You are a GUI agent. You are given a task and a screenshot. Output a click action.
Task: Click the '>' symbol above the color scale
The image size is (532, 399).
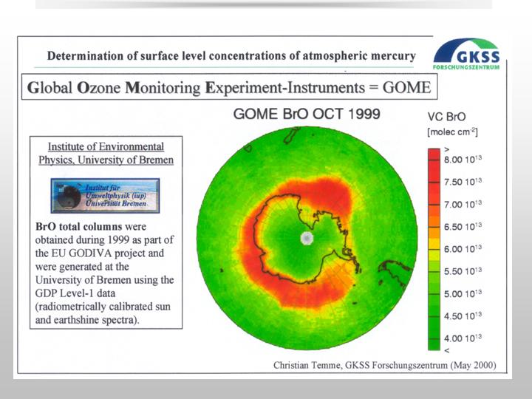(x=447, y=149)
